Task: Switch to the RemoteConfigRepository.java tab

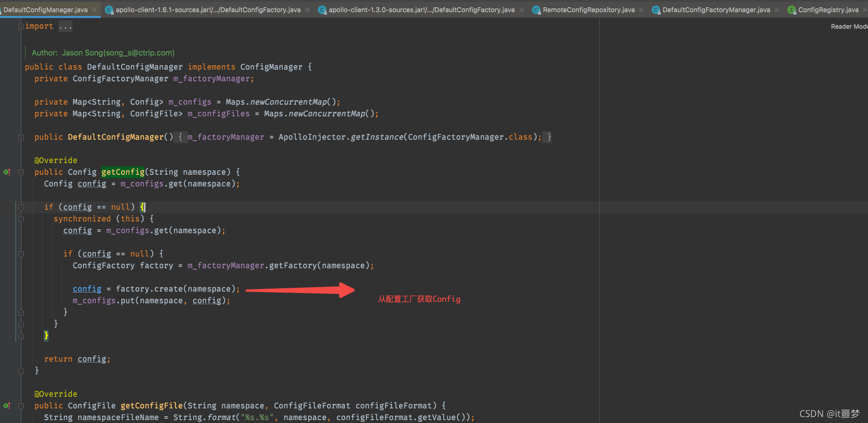Action: 589,10
